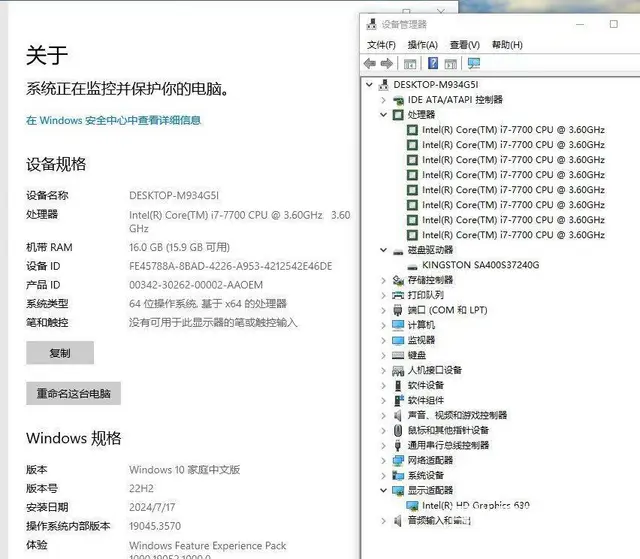
Task: Open the 查看(V) menu
Action: tap(464, 45)
